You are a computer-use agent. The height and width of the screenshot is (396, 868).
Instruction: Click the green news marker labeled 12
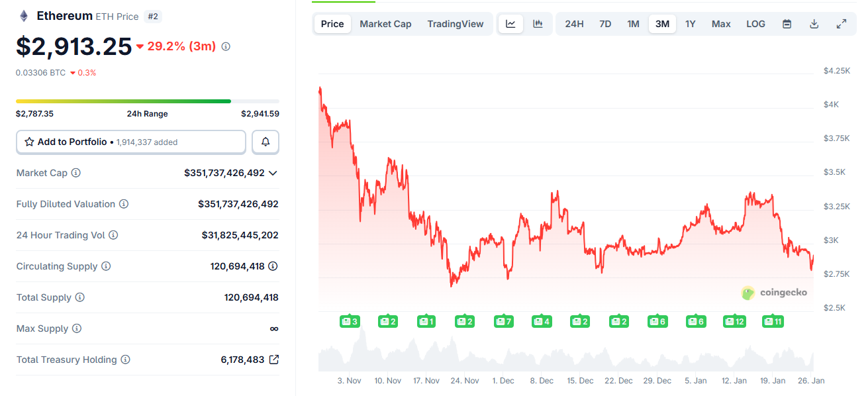(734, 321)
